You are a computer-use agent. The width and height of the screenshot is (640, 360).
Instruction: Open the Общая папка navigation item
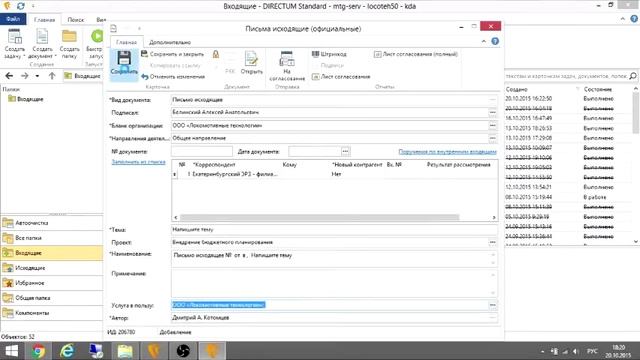pyautogui.click(x=51, y=298)
